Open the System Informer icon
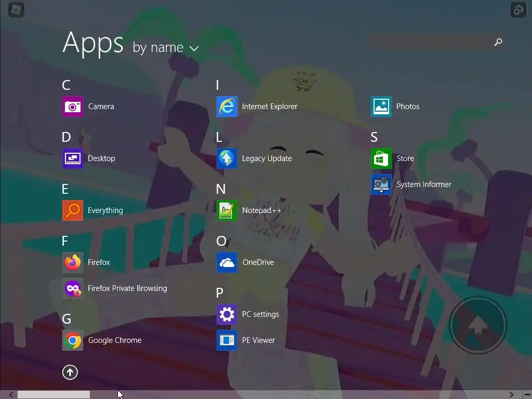The width and height of the screenshot is (532, 399). click(x=381, y=184)
